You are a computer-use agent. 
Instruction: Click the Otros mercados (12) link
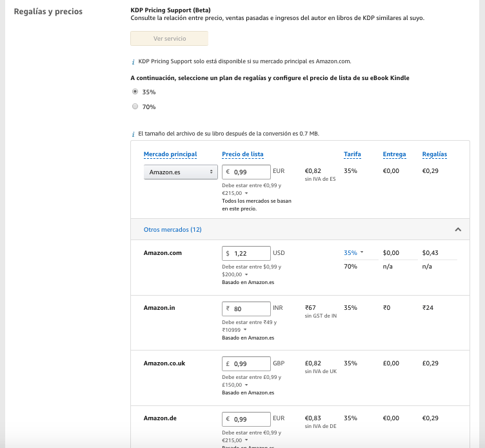click(x=172, y=230)
